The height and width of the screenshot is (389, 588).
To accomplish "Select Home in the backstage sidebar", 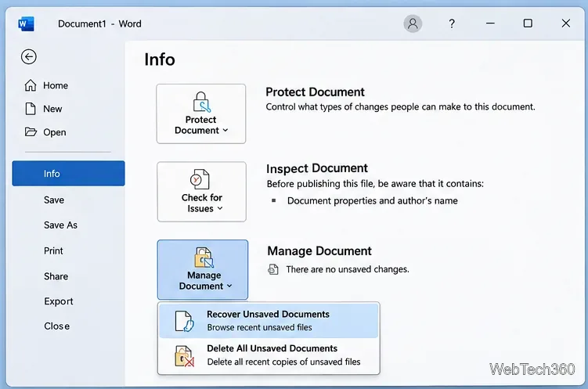I will tap(56, 85).
